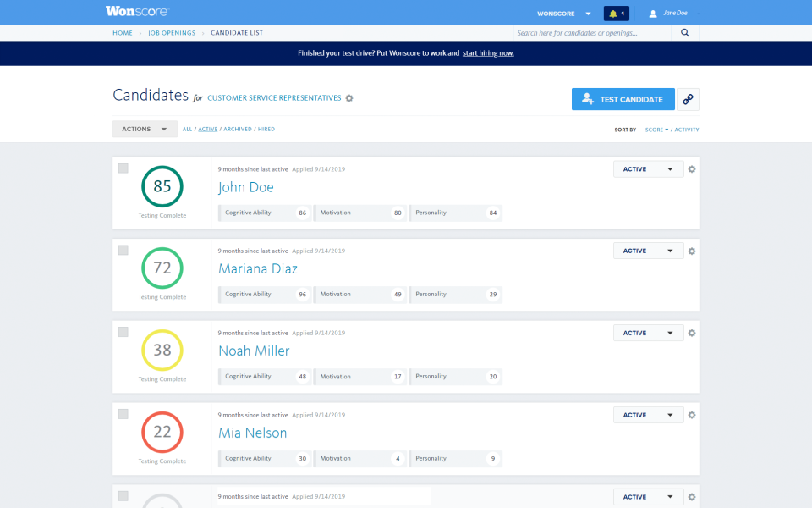The height and width of the screenshot is (508, 812).
Task: Select the checkbox next to John Doe
Action: pos(123,168)
